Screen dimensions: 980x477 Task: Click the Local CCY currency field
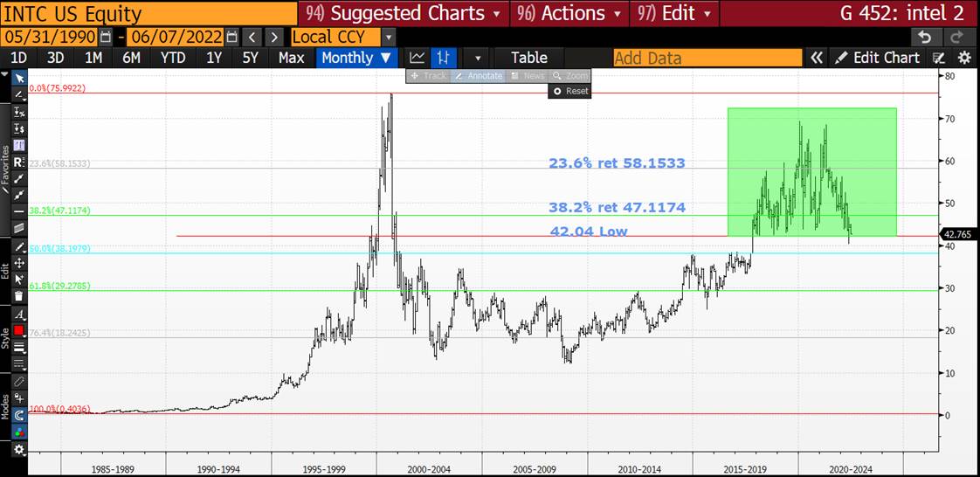[x=335, y=37]
